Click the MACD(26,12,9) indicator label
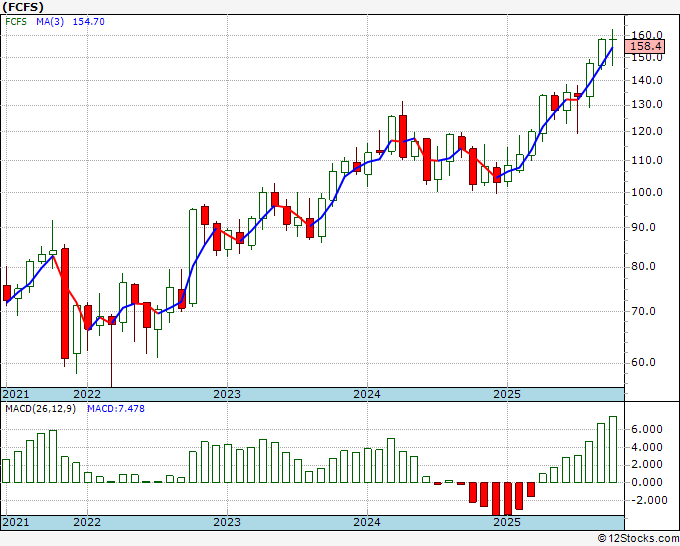The width and height of the screenshot is (680, 546). coord(40,409)
